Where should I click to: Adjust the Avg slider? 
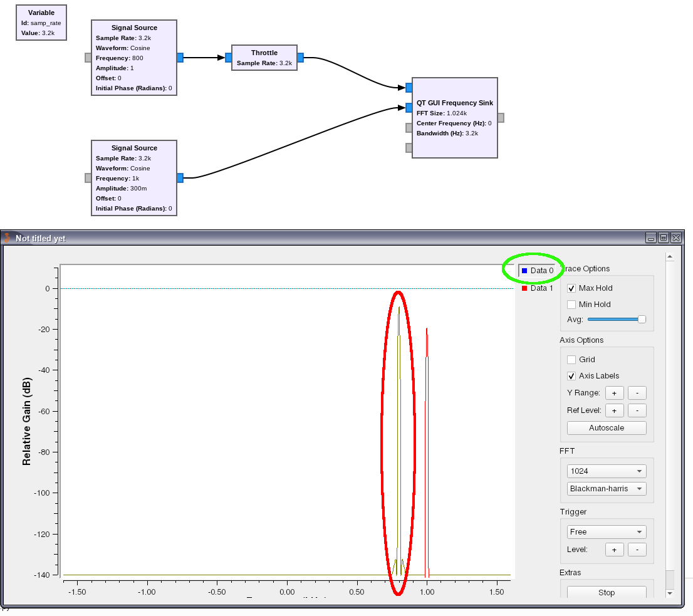click(x=641, y=319)
